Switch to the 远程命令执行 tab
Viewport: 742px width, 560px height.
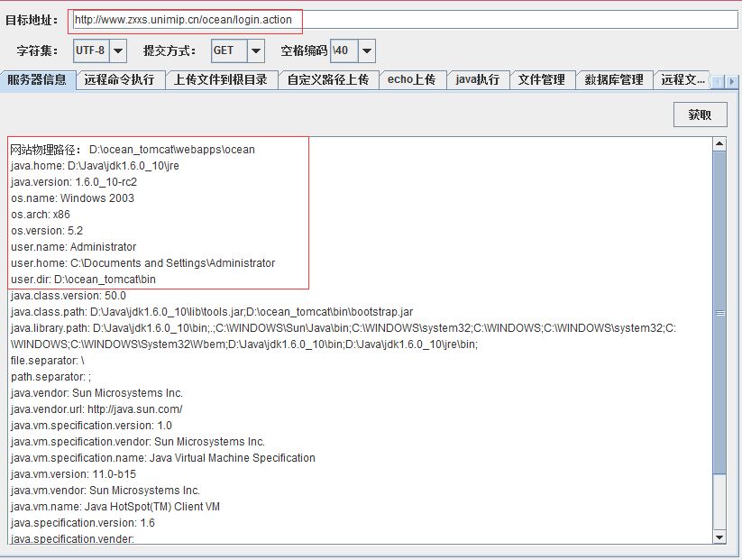tap(119, 79)
